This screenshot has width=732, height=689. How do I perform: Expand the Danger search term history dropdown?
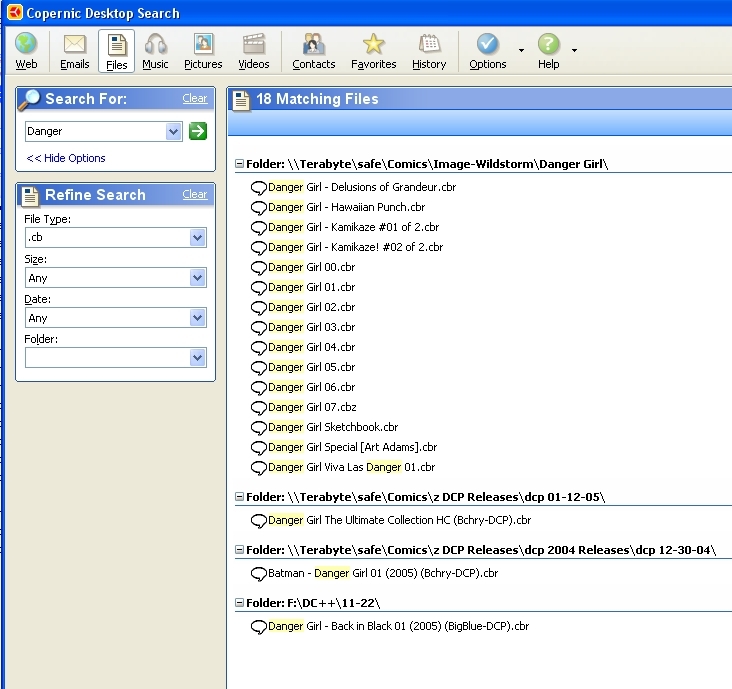[174, 132]
